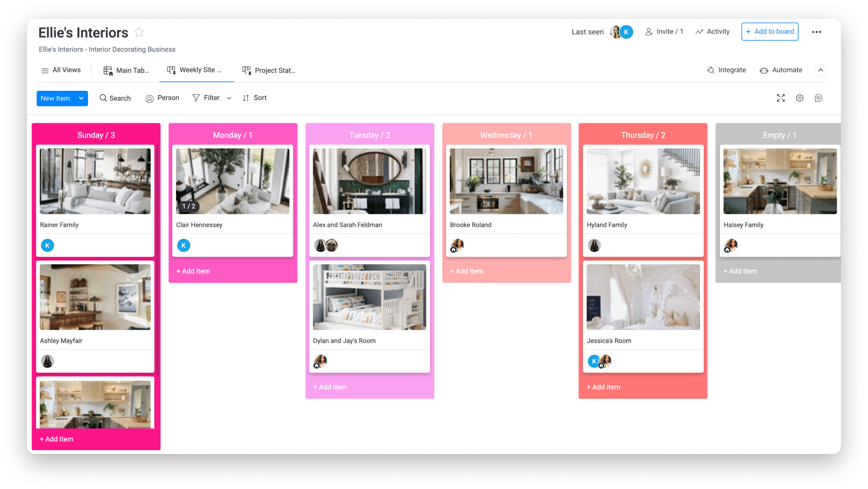Open the Hyland Family living room photo
868x489 pixels.
click(643, 181)
